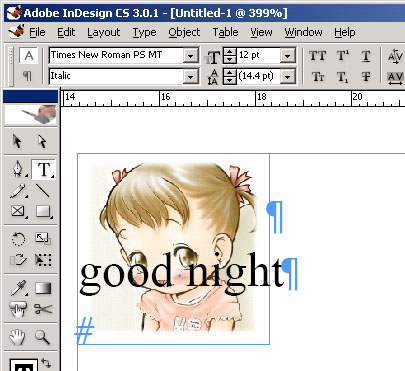Select the Direct Selection white arrow tool
This screenshot has width=405, height=371.
(42, 141)
